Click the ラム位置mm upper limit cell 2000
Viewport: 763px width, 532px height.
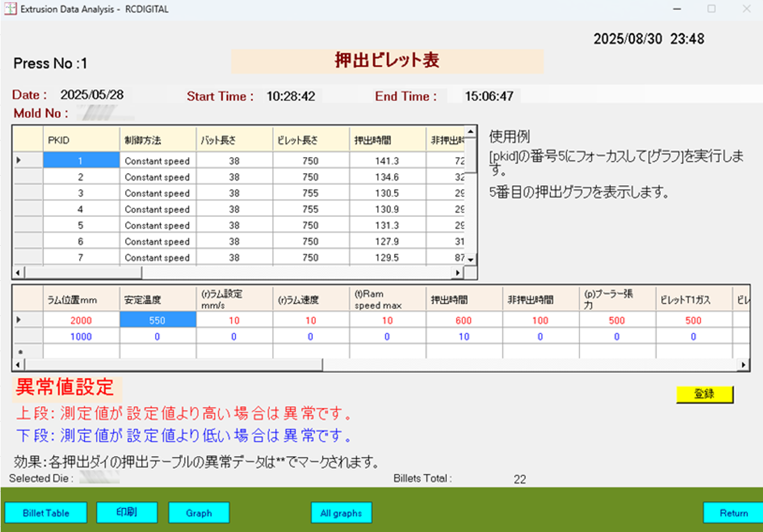[81, 321]
